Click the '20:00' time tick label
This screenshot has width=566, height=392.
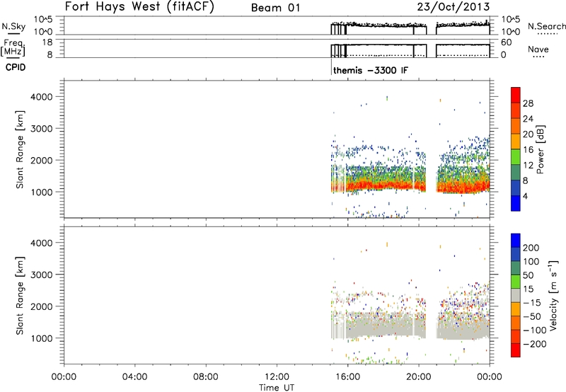tap(418, 377)
